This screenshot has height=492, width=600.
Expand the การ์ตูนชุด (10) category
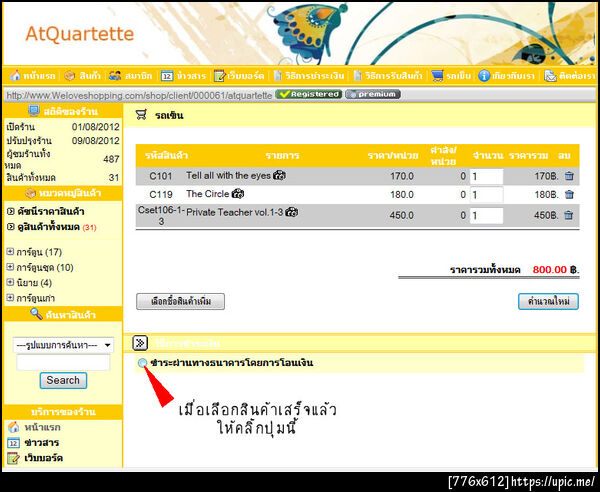coord(10,267)
